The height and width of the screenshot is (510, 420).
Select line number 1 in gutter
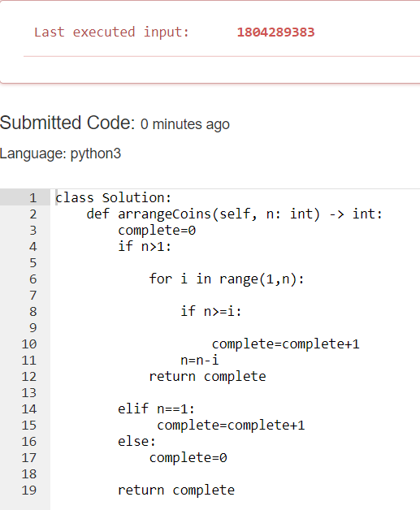[x=32, y=198]
